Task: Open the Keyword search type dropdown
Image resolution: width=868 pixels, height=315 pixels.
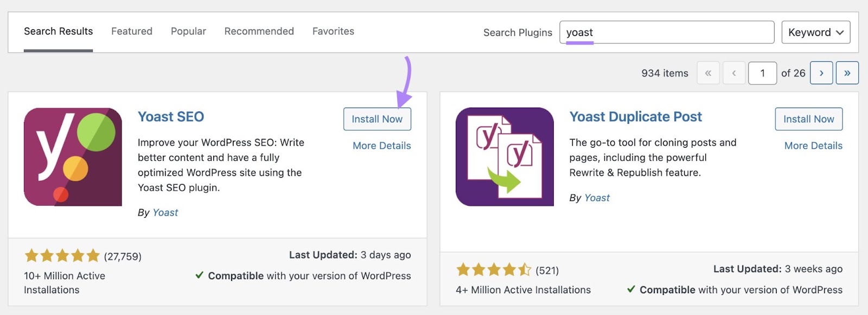Action: [815, 32]
